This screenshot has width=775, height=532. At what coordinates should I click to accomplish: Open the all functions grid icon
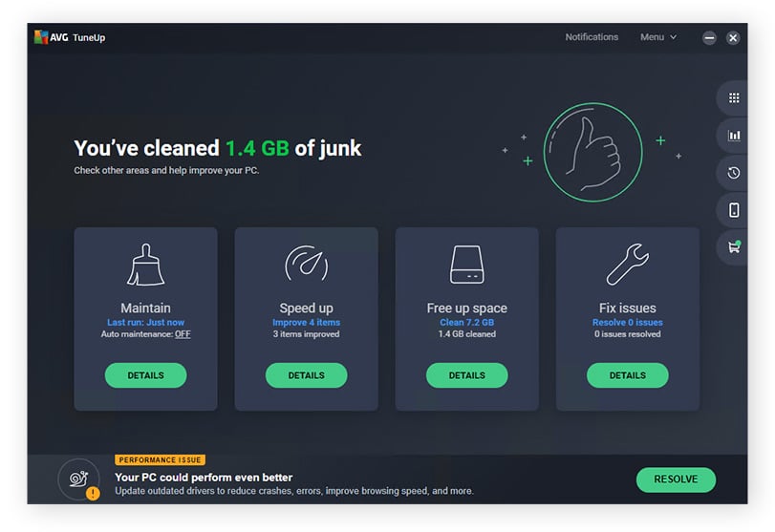734,97
